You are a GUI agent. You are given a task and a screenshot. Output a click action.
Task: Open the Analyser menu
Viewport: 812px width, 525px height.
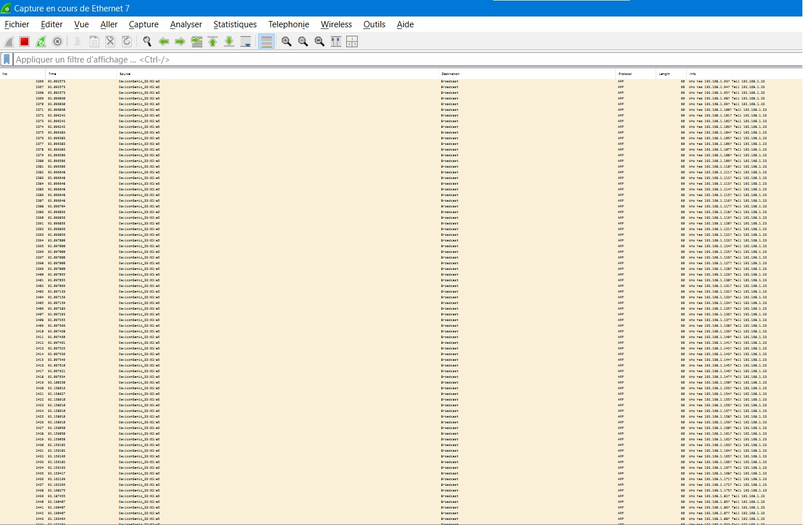pos(186,24)
